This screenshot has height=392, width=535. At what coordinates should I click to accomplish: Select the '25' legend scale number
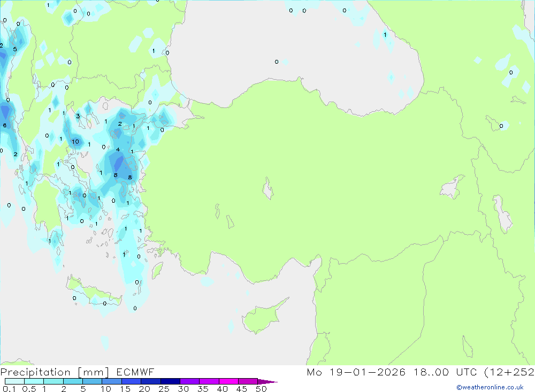[164, 389]
